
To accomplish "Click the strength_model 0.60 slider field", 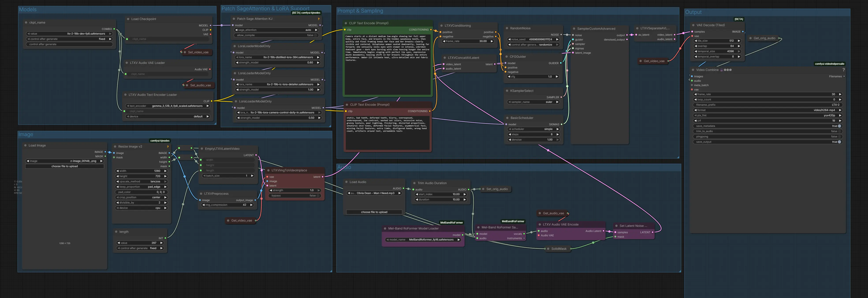I will tap(278, 63).
